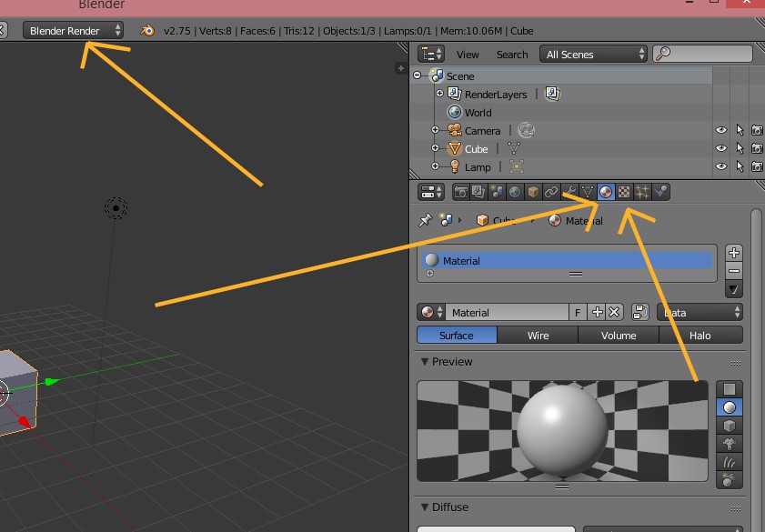Open the Particles tab (sparkle icon)
This screenshot has height=532, width=765.
point(641,192)
